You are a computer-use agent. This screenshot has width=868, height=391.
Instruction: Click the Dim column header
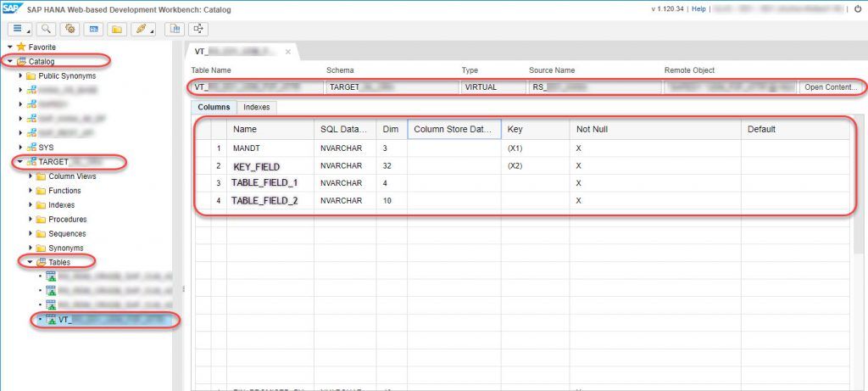click(x=392, y=129)
